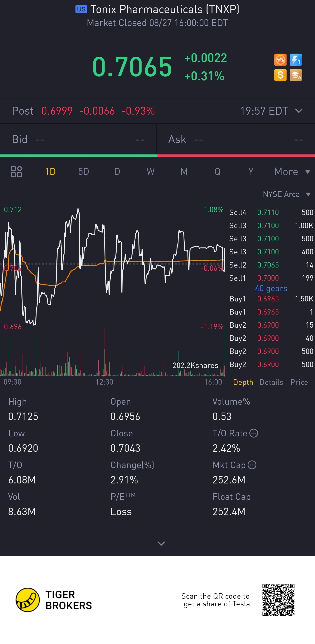This screenshot has height=644, width=315.
Task: Tap the 202.2Kshares volume label
Action: 196,366
